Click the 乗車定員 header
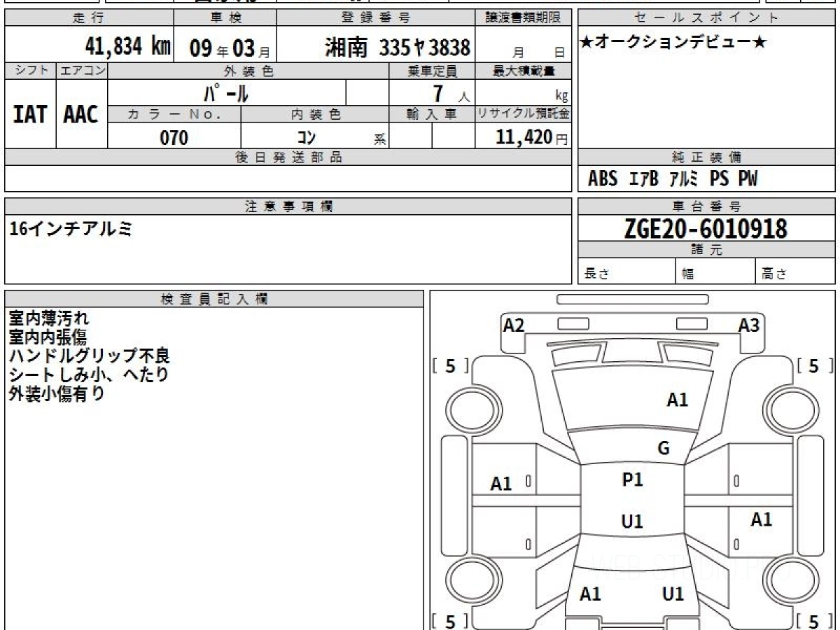 coord(432,71)
